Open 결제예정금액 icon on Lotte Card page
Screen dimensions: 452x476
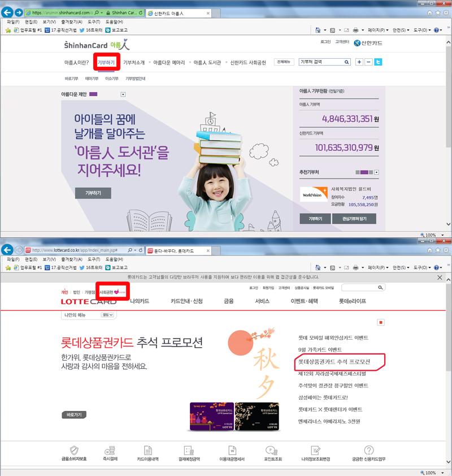click(x=189, y=450)
